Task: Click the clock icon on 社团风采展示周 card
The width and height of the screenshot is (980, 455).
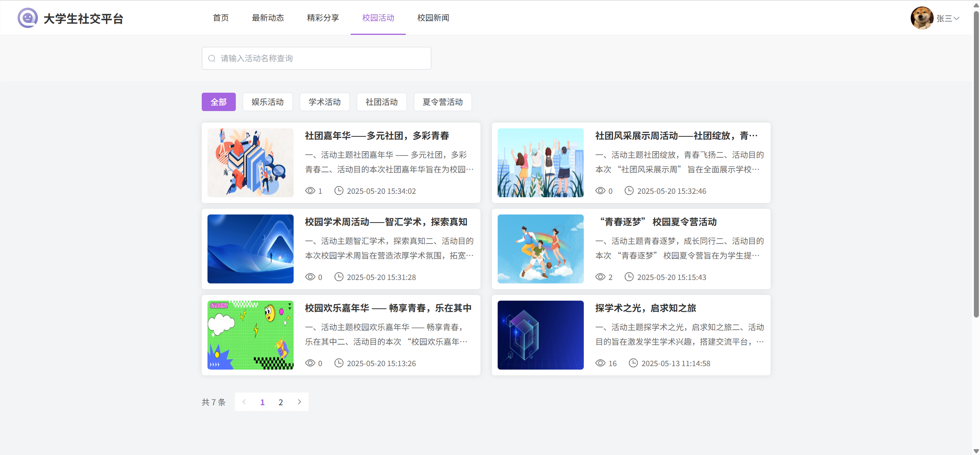Action: tap(629, 191)
